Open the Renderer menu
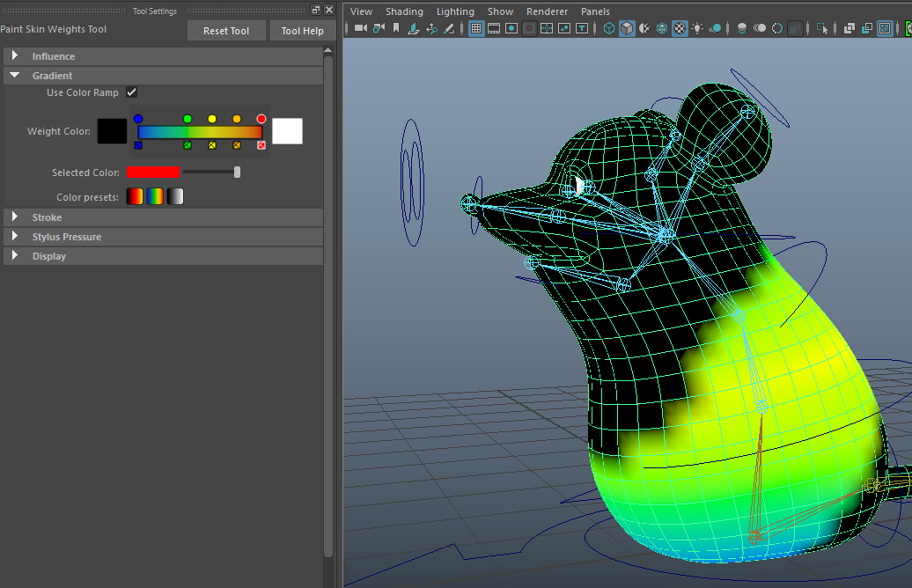The height and width of the screenshot is (588, 912). point(546,11)
